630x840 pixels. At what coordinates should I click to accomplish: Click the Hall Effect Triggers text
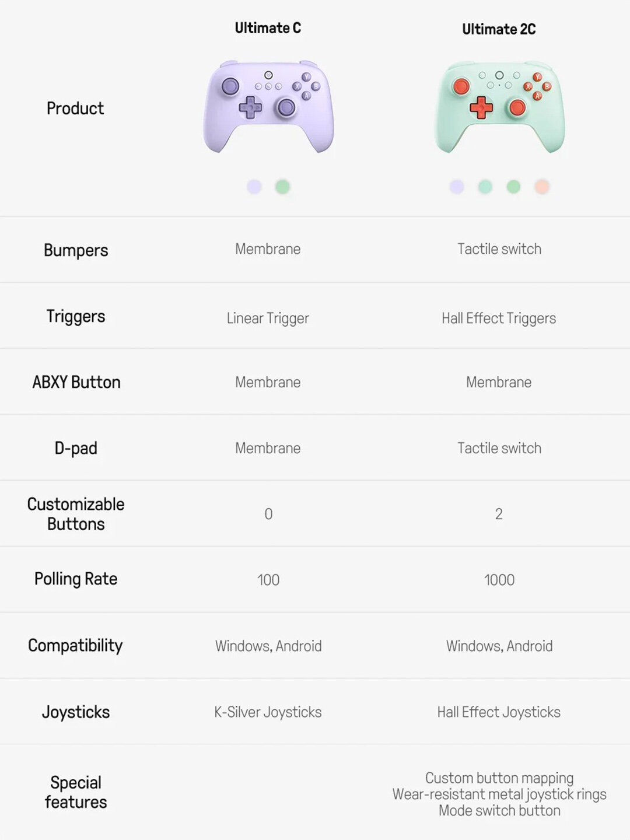[499, 318]
